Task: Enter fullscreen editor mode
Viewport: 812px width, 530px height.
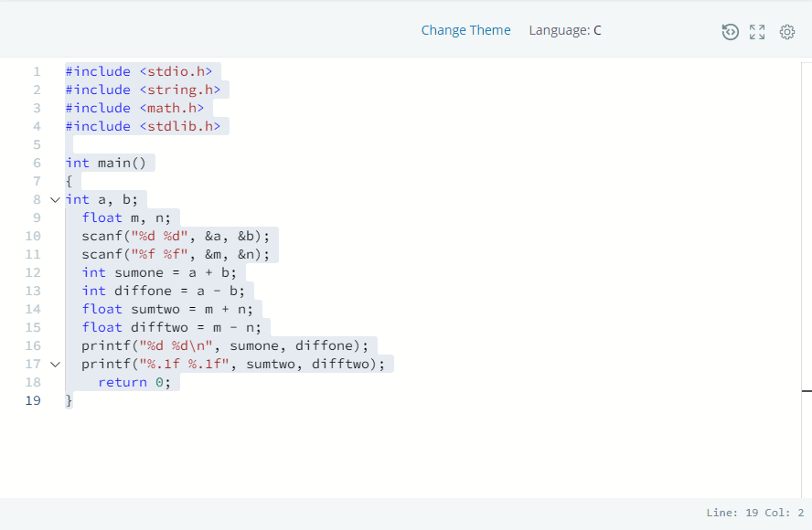Action: point(757,31)
